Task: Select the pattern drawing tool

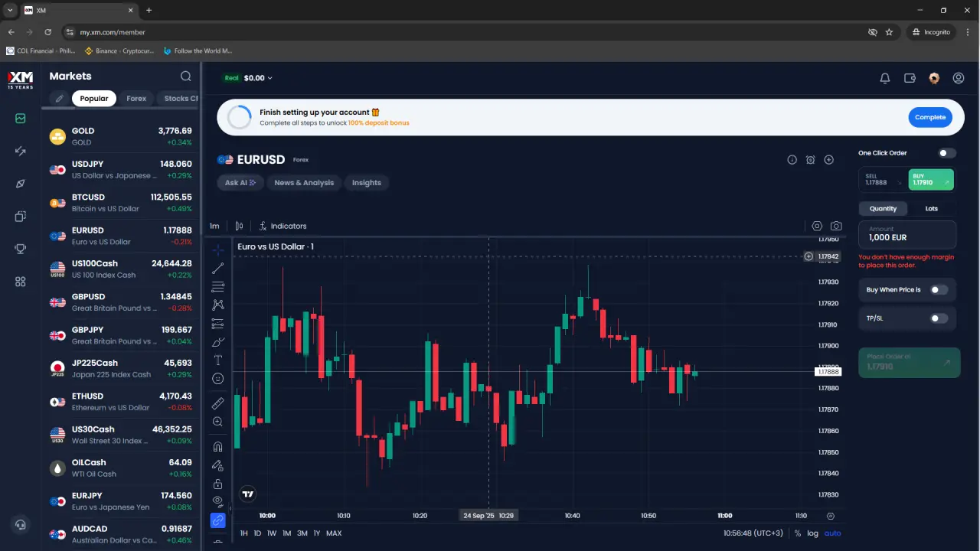Action: tap(217, 305)
